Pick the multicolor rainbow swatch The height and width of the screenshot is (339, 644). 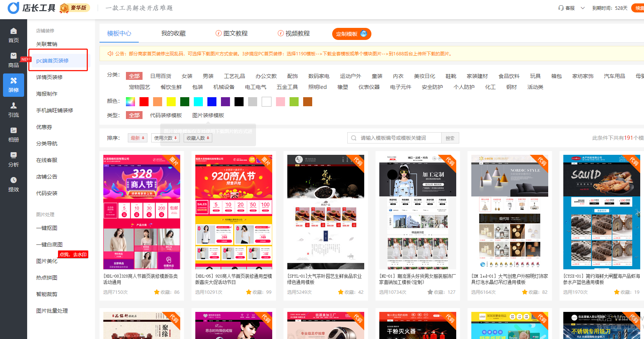click(x=130, y=102)
